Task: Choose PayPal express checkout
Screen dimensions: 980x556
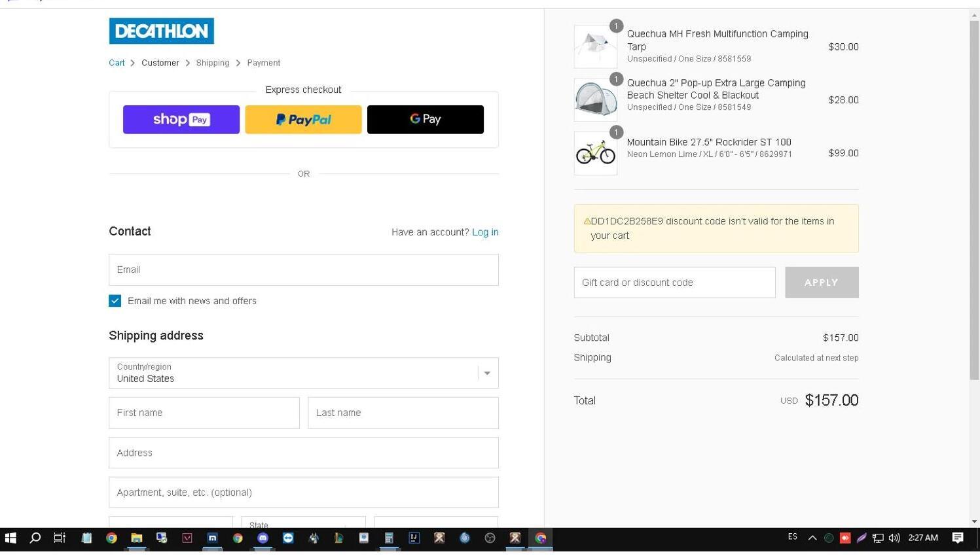Action: click(x=303, y=120)
